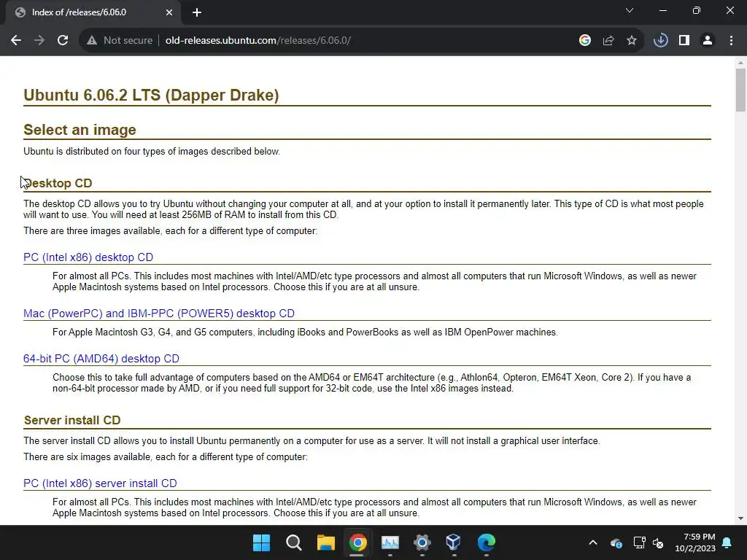Click the page vertical scrollbar thumb
Viewport: 747px width, 560px height.
point(740,90)
